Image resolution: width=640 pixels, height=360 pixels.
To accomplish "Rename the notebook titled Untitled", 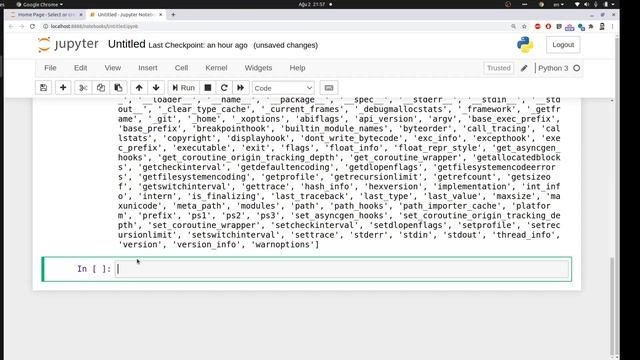I will pyautogui.click(x=127, y=44).
